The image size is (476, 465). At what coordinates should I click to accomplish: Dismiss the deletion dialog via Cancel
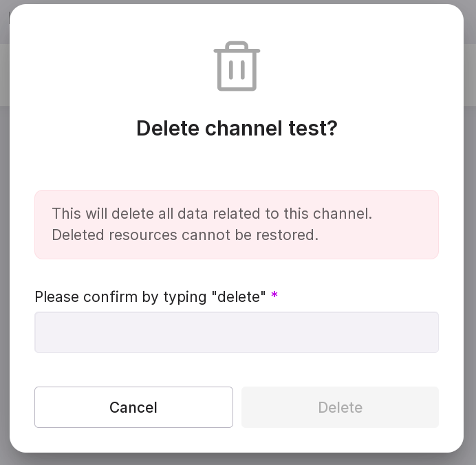[x=133, y=407]
